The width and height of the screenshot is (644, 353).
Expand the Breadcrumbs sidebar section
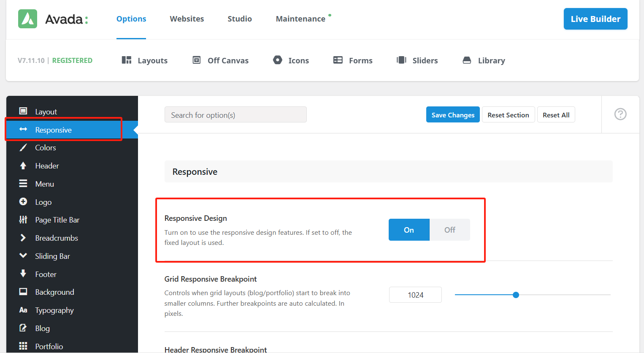click(x=57, y=238)
